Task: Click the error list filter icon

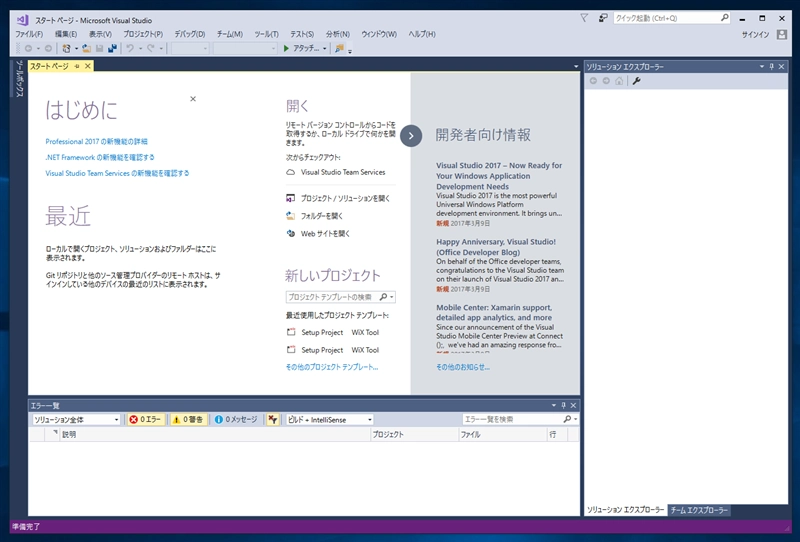Action: coord(272,420)
